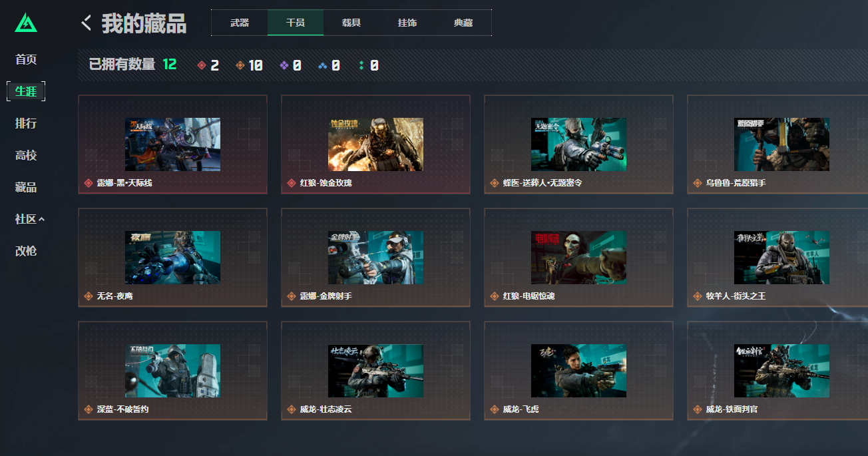Click the orange rarity icon beside 威龙-壮志凌云
Screen dimensions: 868x456
292,409
